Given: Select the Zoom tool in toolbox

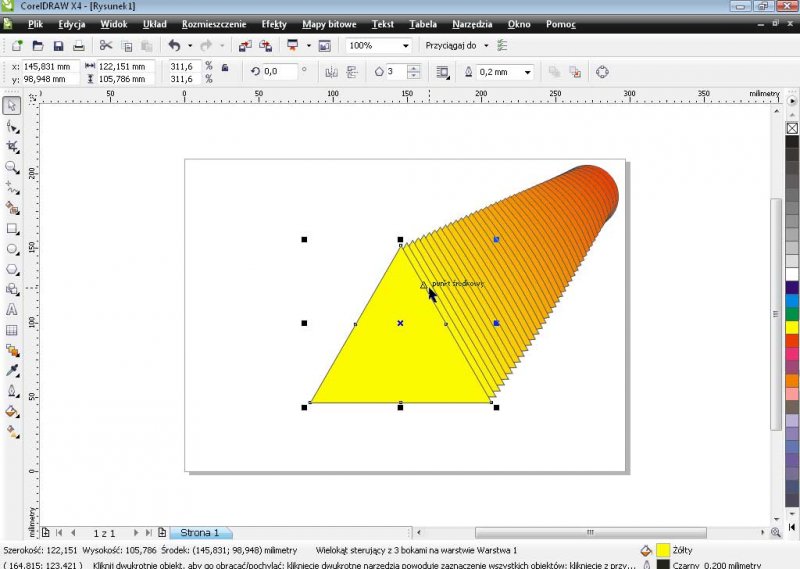Looking at the screenshot, I should (12, 167).
